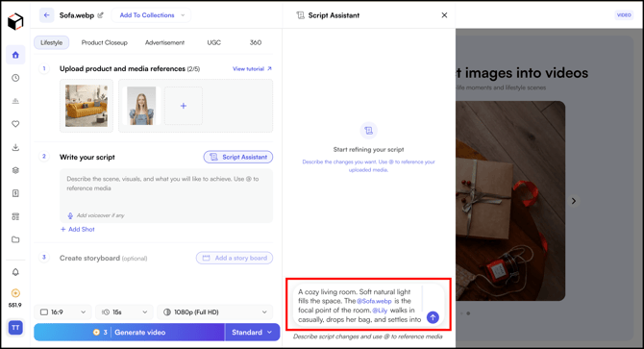Open the home icon in sidebar
644x349 pixels.
point(15,55)
